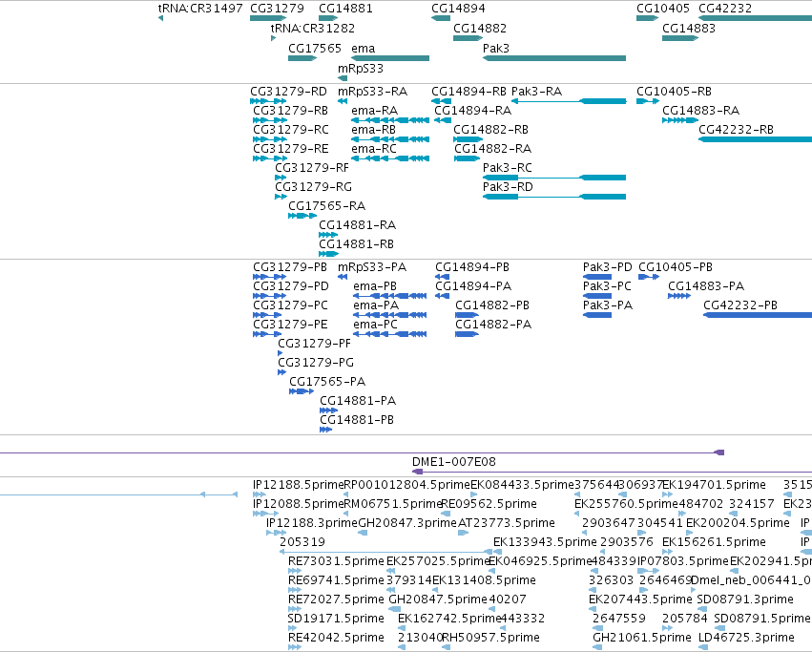Select transcript CG31279-RD label

coord(288,92)
